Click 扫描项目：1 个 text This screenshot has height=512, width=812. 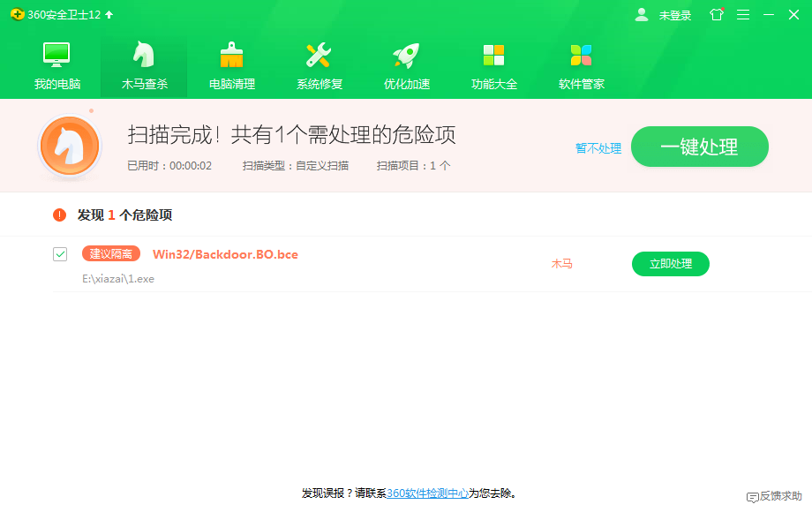(x=413, y=166)
